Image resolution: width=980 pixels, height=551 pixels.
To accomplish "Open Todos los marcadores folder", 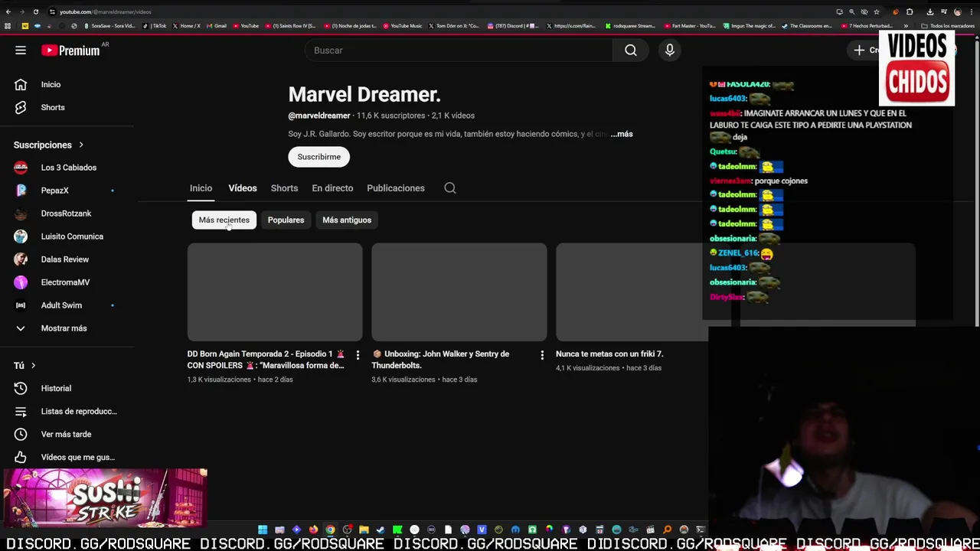I will tap(948, 26).
